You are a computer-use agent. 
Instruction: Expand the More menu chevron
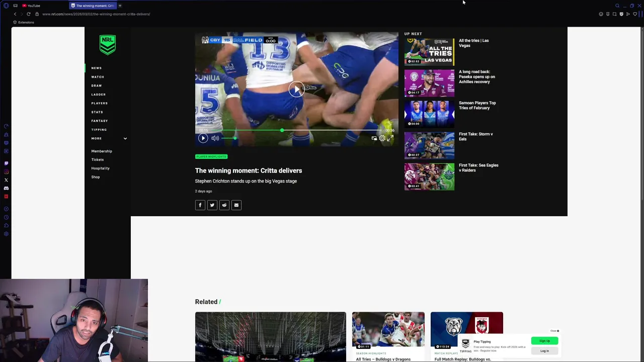[125, 138]
